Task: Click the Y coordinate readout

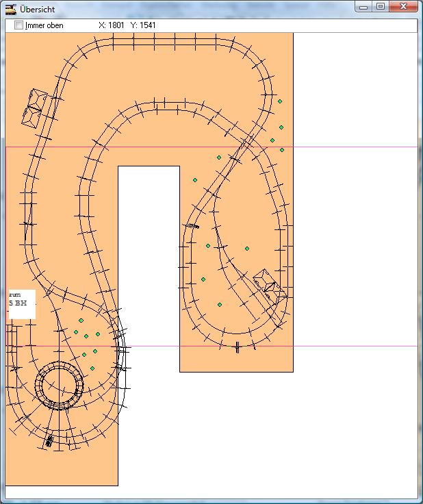Action: tap(143, 25)
